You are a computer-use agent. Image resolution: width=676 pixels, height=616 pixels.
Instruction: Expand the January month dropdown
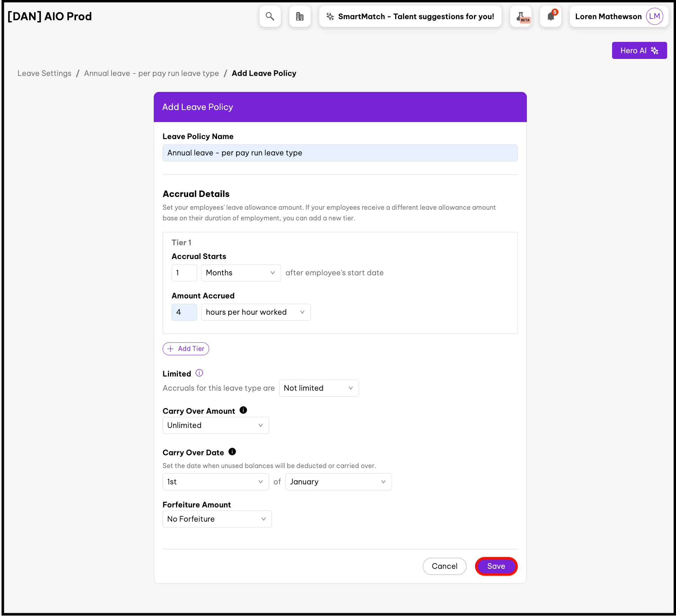338,482
